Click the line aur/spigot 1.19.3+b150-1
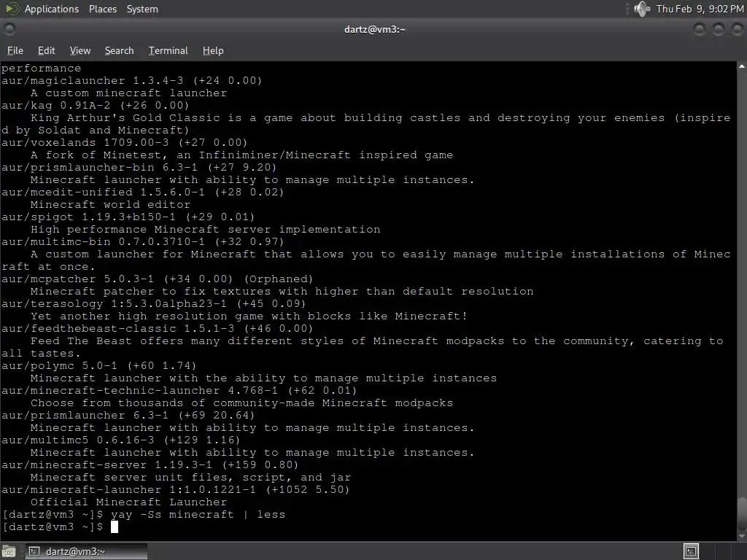The width and height of the screenshot is (747, 560). 128,217
